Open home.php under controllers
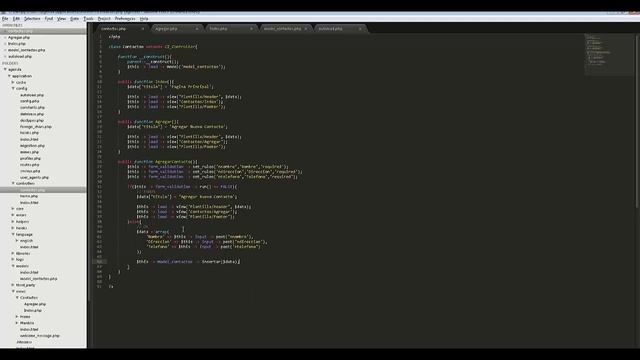 click(x=29, y=196)
